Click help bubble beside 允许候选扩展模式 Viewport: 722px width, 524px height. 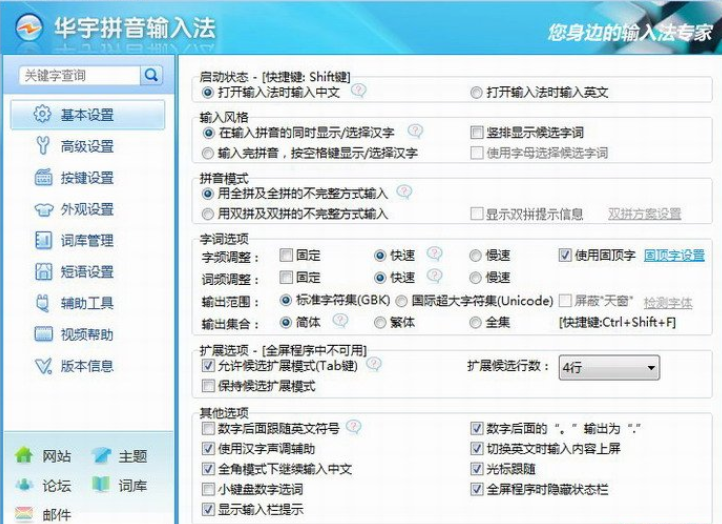373,364
